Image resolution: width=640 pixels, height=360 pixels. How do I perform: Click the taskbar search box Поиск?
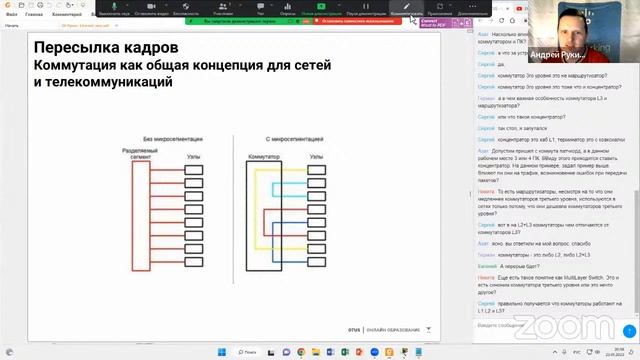coord(247,352)
